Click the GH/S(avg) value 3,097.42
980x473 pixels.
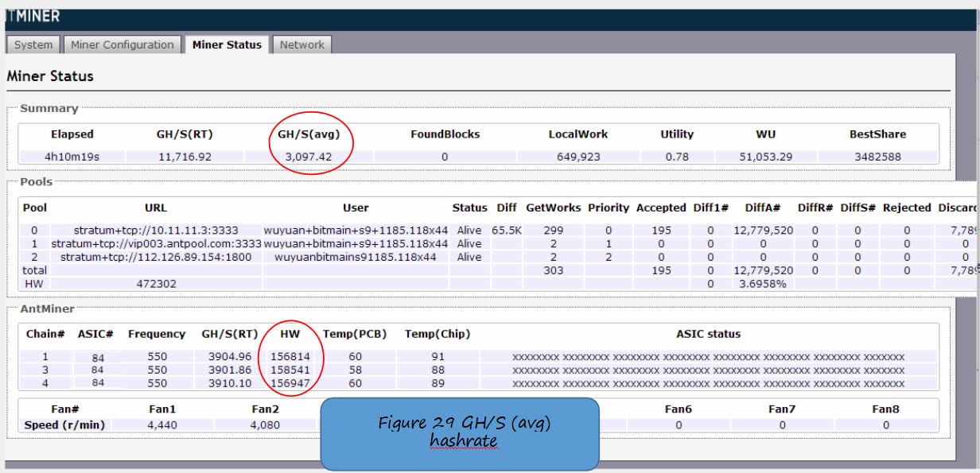(x=309, y=157)
